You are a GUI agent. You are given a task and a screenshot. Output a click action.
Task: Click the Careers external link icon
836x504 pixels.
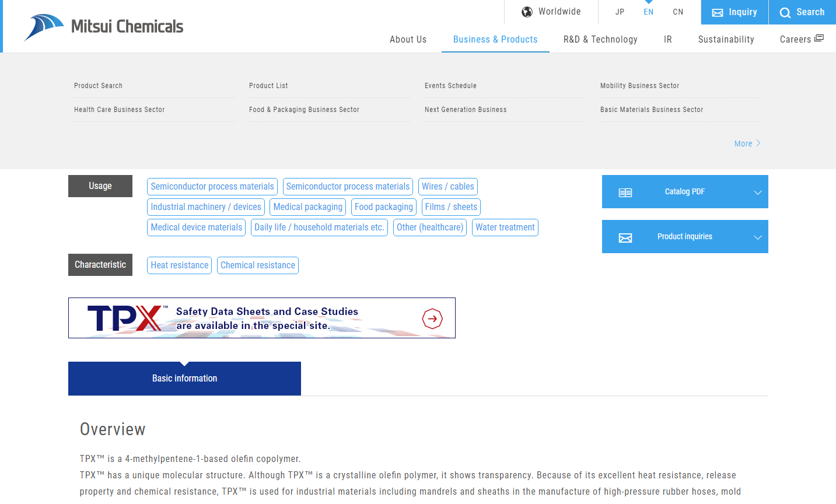[x=819, y=38]
